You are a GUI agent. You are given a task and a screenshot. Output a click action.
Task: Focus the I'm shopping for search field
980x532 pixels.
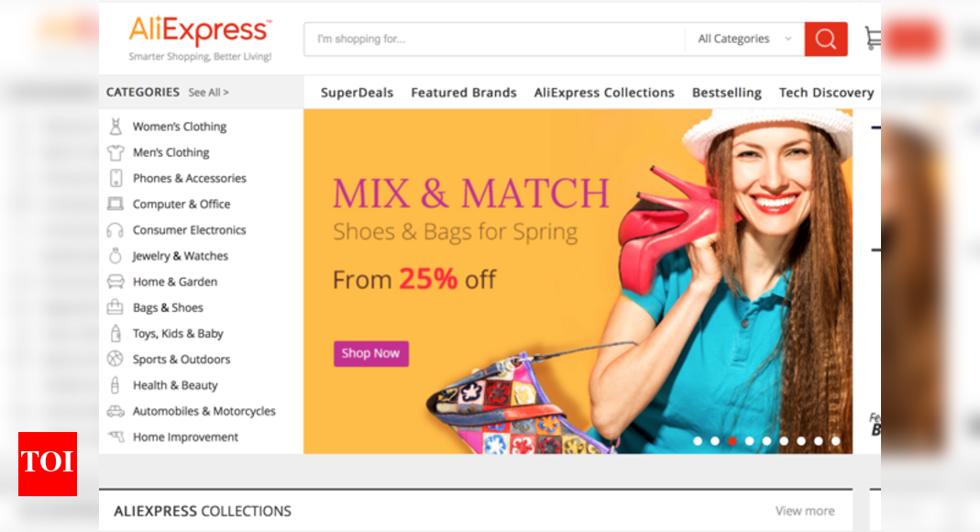coord(495,39)
